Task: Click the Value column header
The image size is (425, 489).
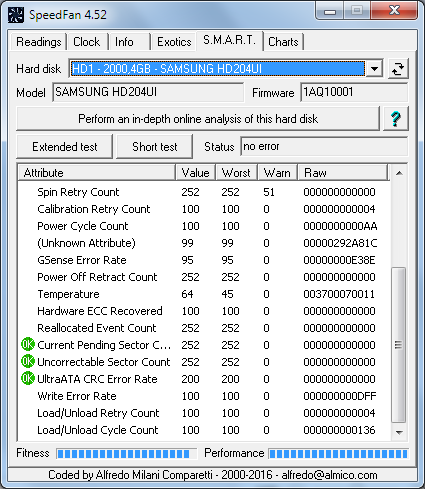Action: pos(196,173)
